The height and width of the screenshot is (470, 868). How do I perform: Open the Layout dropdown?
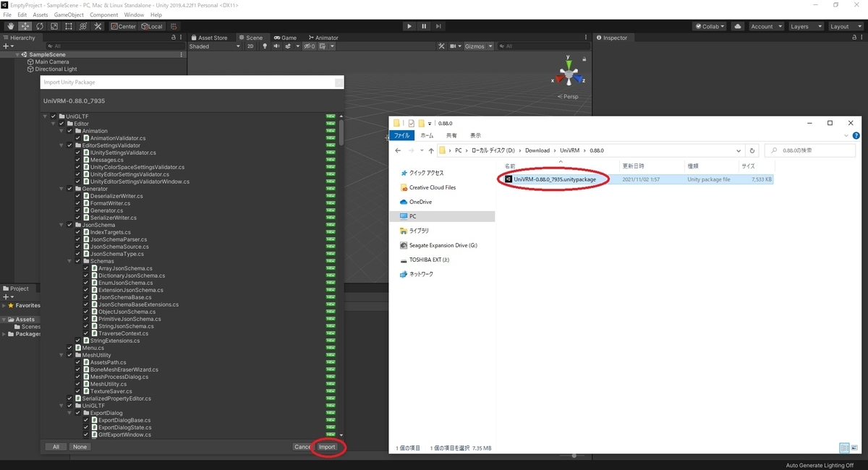click(x=845, y=26)
